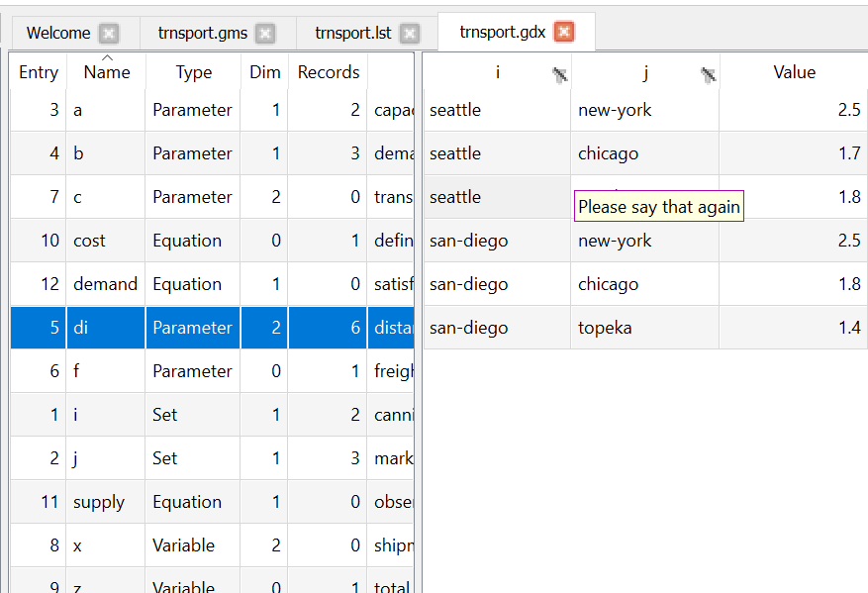This screenshot has height=593, width=868.
Task: Click the Records column header
Action: 329,72
